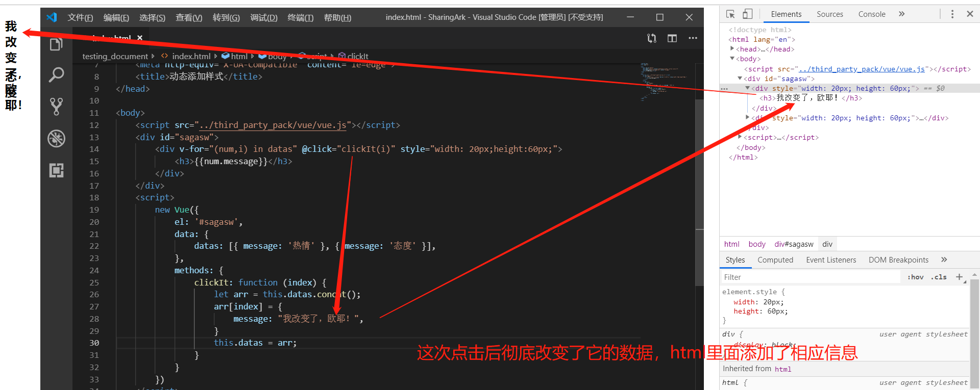Click testing_document in VS Code breadcrumb
This screenshot has height=390, width=980.
pos(115,56)
